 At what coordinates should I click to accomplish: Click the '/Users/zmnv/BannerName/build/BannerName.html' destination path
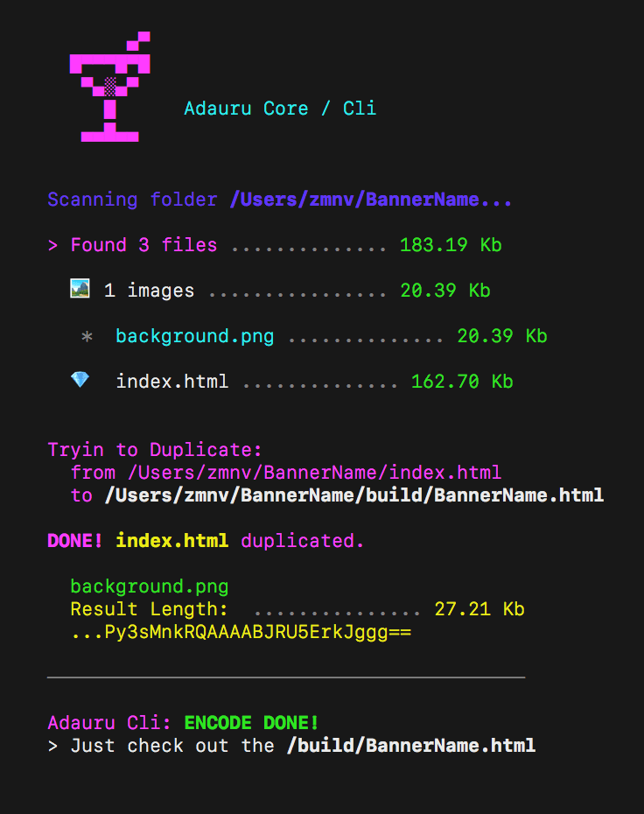tap(354, 495)
